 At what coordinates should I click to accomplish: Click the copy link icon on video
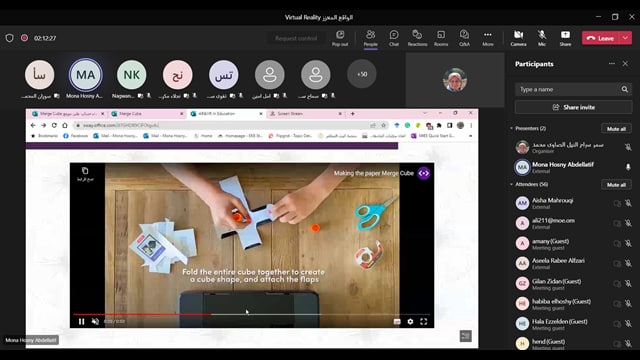85,171
